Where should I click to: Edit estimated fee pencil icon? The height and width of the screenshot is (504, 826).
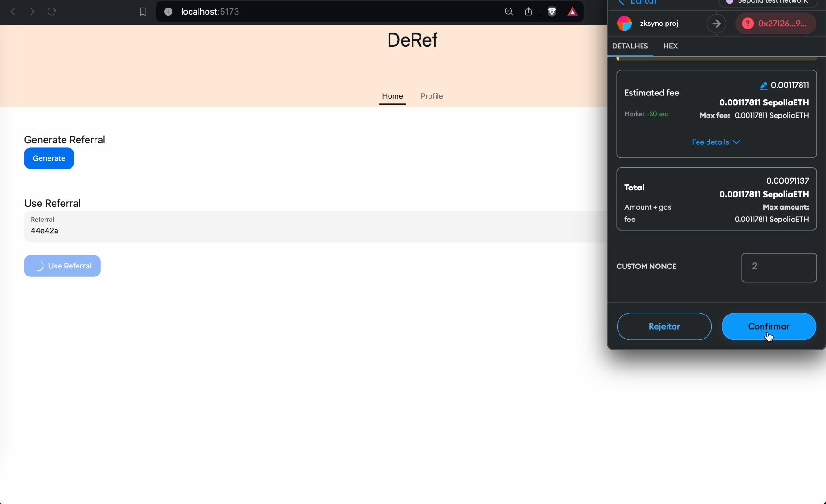tap(763, 86)
